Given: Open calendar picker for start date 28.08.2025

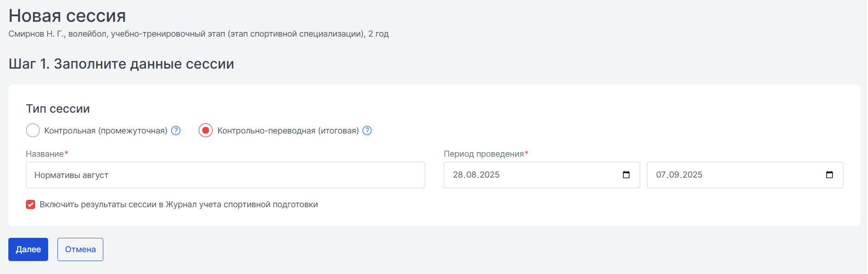Looking at the screenshot, I should (x=626, y=175).
